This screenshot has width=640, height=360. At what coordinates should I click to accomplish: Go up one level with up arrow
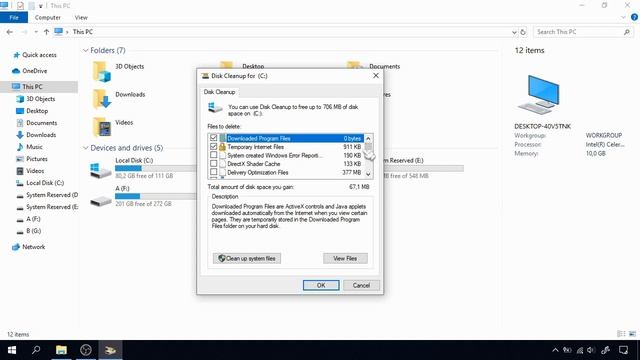click(46, 32)
